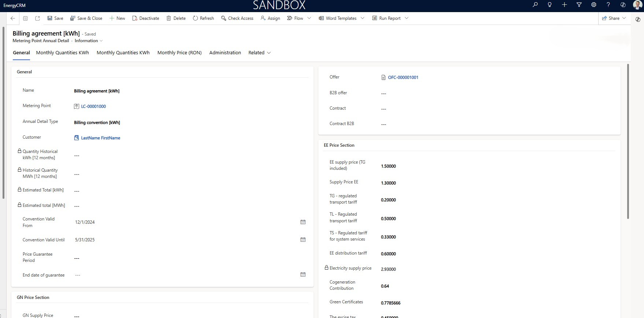This screenshot has width=644, height=318.
Task: Open offer link OFC-000001001
Action: (x=403, y=78)
